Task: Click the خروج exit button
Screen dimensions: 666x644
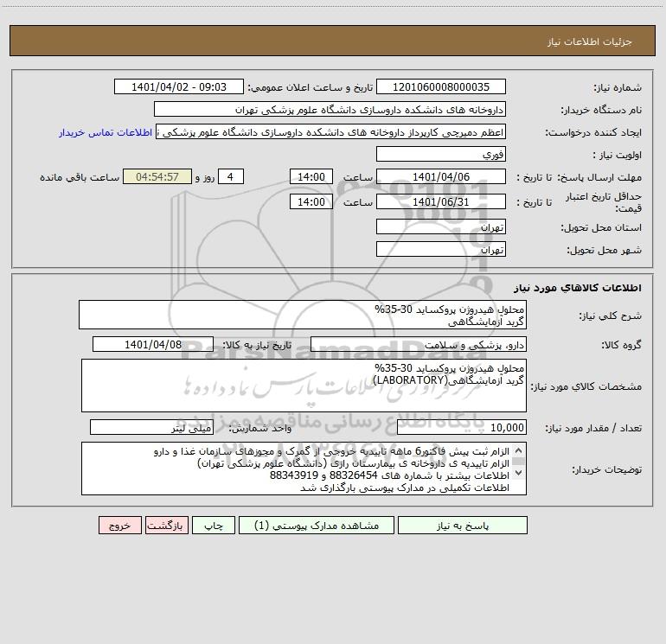Action: click(119, 526)
